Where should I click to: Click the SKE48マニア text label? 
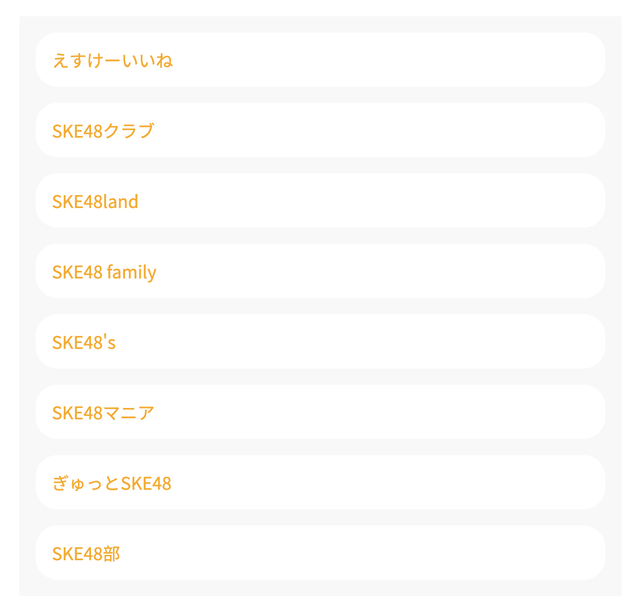[x=103, y=413]
